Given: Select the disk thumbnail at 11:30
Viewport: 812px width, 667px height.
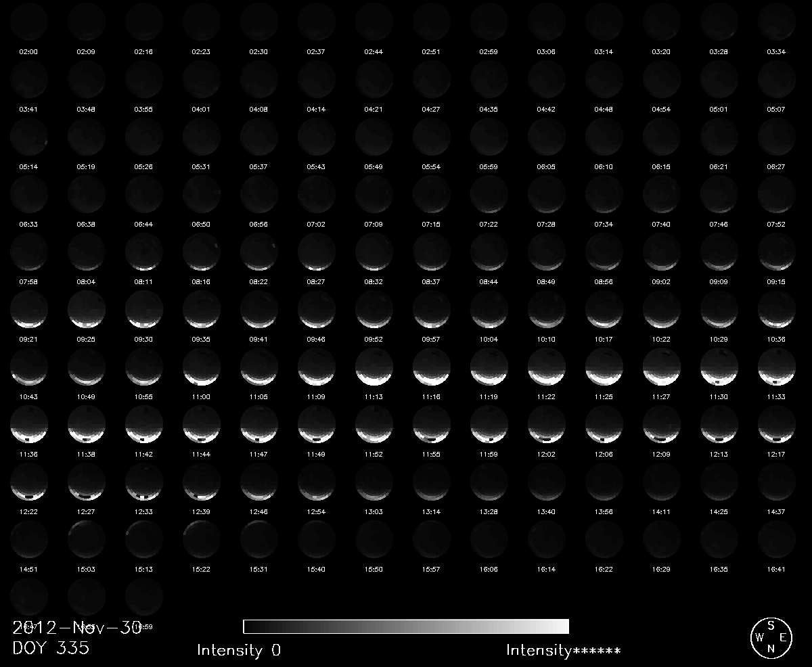Looking at the screenshot, I should (x=719, y=366).
